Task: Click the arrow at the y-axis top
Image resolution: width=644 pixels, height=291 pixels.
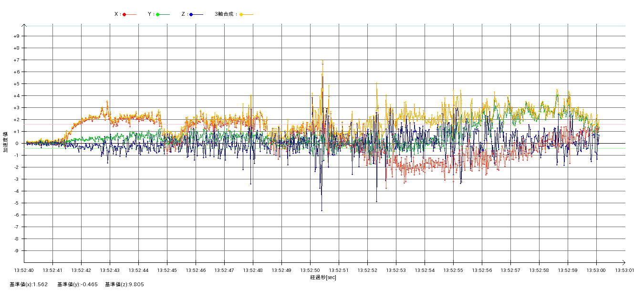Action: [24, 25]
